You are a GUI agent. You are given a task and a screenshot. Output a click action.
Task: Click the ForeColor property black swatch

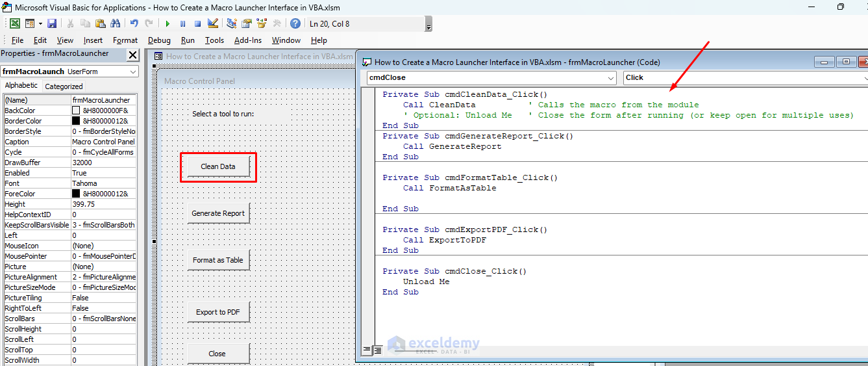click(76, 194)
